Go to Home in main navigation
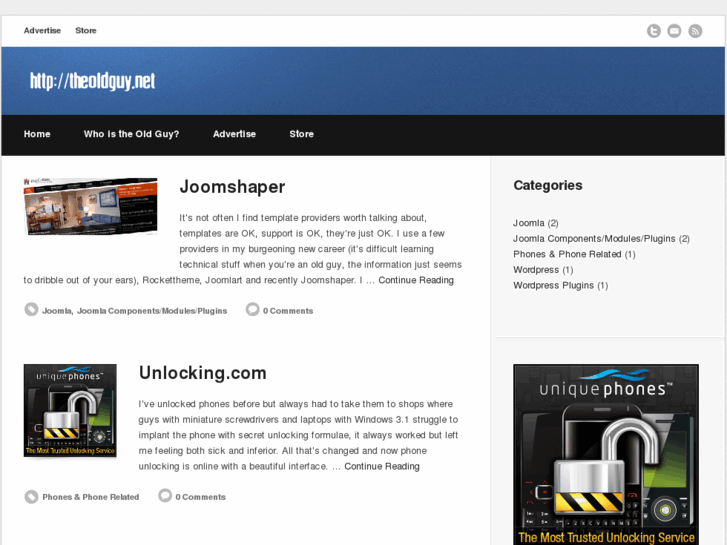The width and height of the screenshot is (727, 545). click(x=37, y=134)
